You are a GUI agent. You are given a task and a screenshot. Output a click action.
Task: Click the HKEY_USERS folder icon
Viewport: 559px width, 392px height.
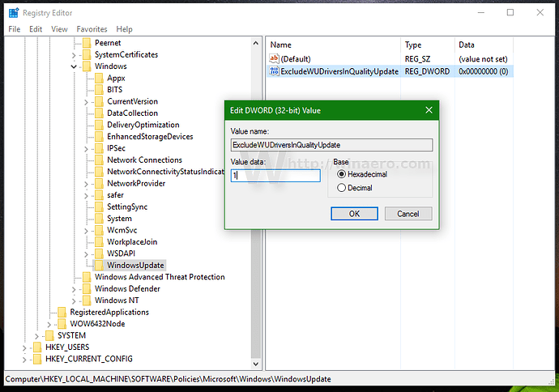pos(37,347)
